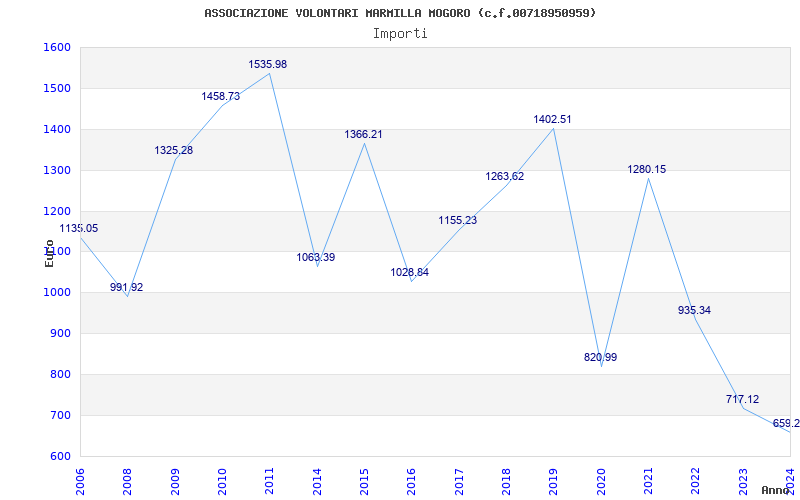Click the data label 1325.28

click(173, 151)
